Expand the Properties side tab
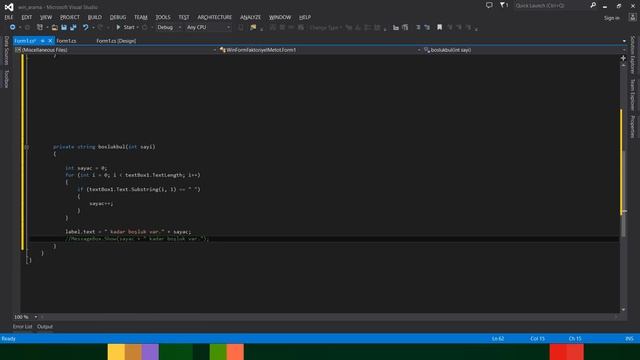 coord(633,127)
